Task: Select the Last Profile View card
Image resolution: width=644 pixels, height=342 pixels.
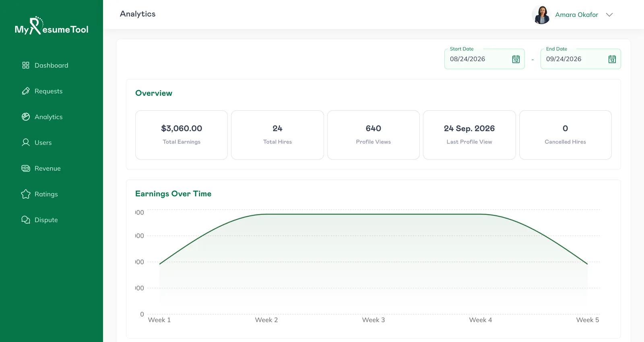Action: 469,135
